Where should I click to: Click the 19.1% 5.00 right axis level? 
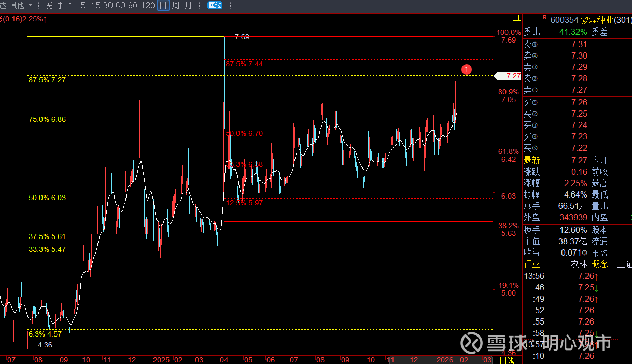click(x=509, y=289)
